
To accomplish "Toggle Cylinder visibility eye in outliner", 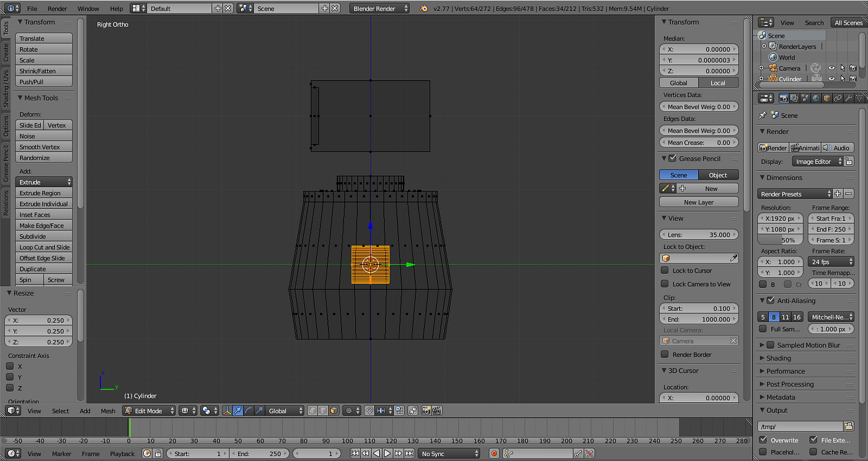I will point(831,79).
